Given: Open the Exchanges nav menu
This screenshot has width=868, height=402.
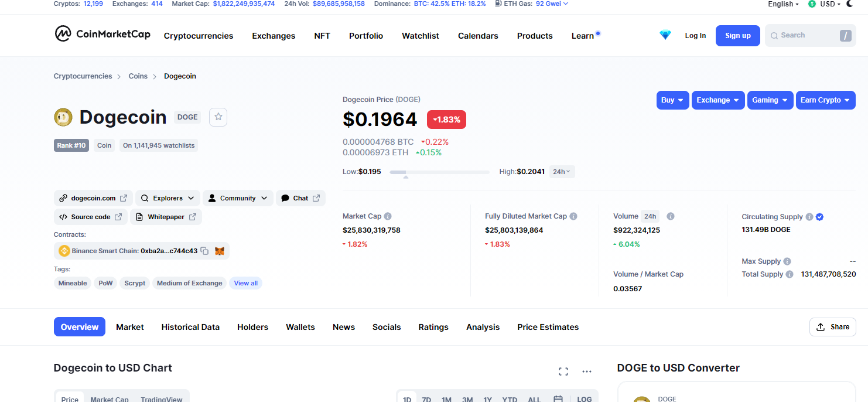Looking at the screenshot, I should [x=274, y=36].
